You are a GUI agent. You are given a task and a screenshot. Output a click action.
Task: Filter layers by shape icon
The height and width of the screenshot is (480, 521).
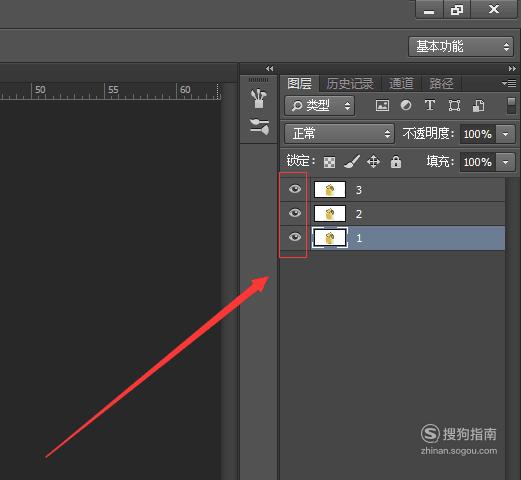(x=454, y=106)
